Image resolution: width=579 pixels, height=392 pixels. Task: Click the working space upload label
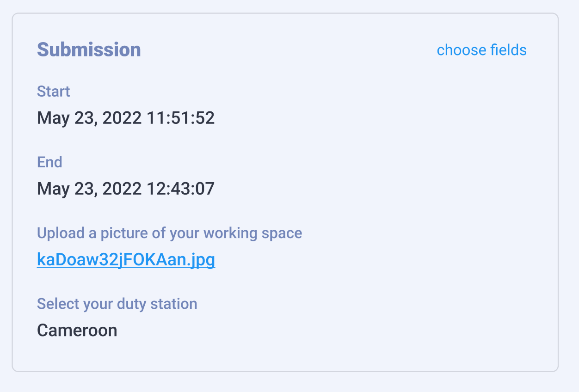(x=169, y=233)
